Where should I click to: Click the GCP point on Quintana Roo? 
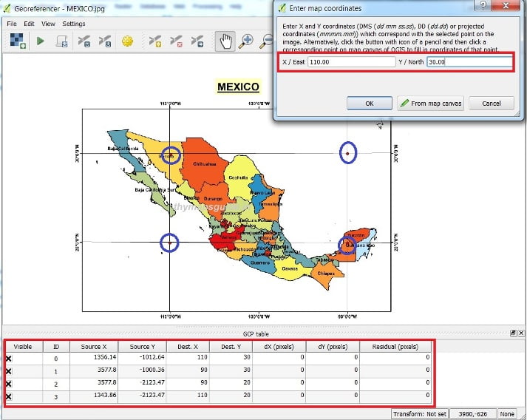click(x=347, y=245)
